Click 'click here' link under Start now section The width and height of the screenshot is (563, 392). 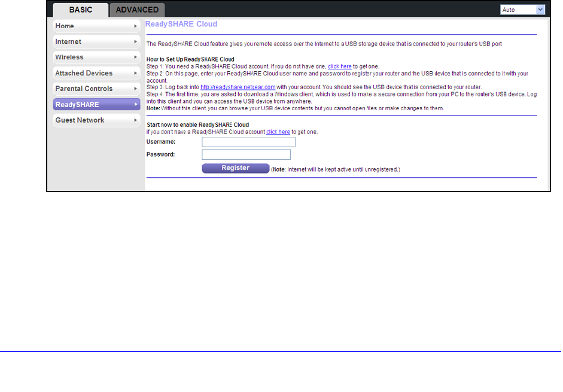pyautogui.click(x=278, y=132)
